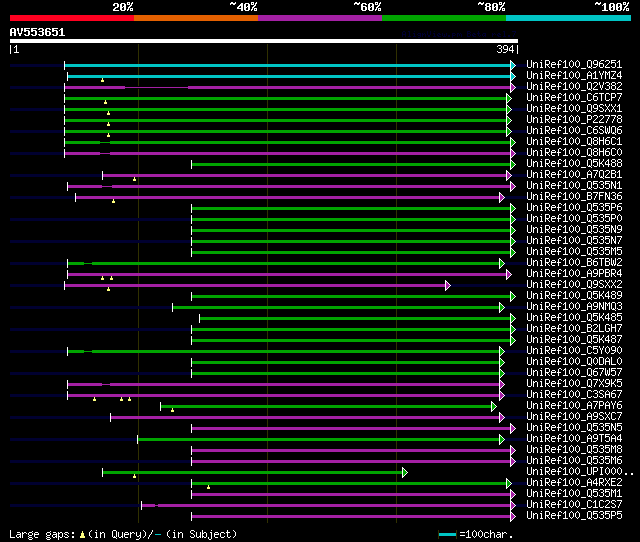The height and width of the screenshot is (542, 640).
Task: Select the UniRef100_Q535N5 label
Action: [x=574, y=428]
